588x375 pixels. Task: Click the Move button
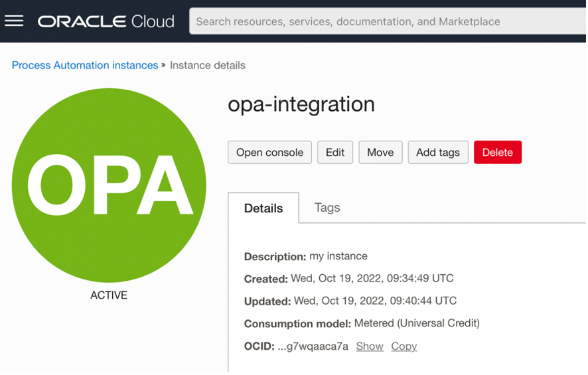tap(380, 152)
